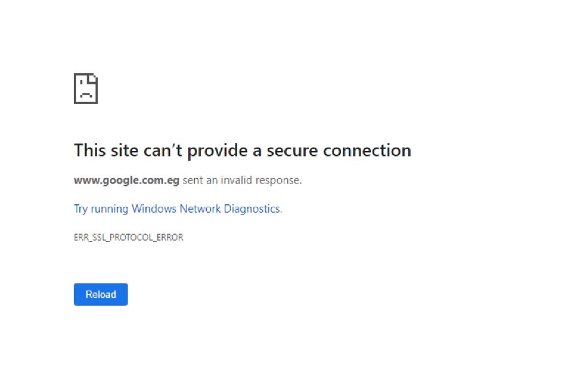Click the bottom of the sad document icon
The width and height of the screenshot is (588, 392).
[x=87, y=102]
